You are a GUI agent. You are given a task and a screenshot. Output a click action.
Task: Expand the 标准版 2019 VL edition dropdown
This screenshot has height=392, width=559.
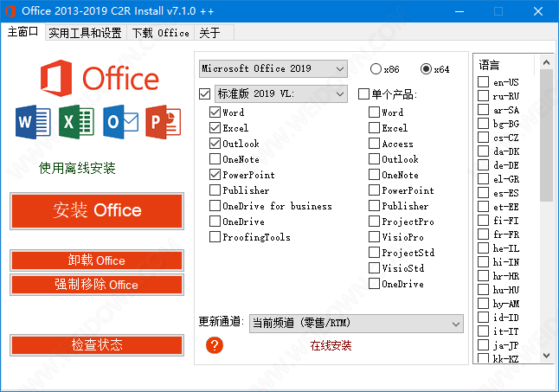tap(281, 93)
